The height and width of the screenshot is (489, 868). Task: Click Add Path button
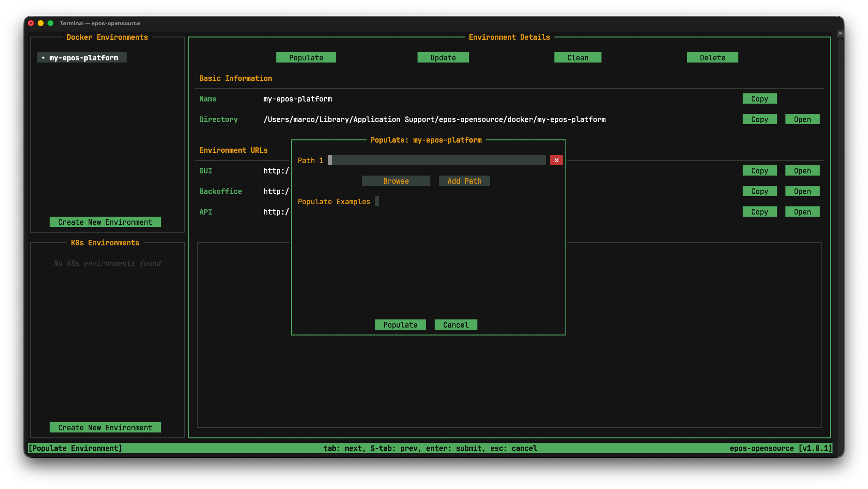(x=464, y=181)
